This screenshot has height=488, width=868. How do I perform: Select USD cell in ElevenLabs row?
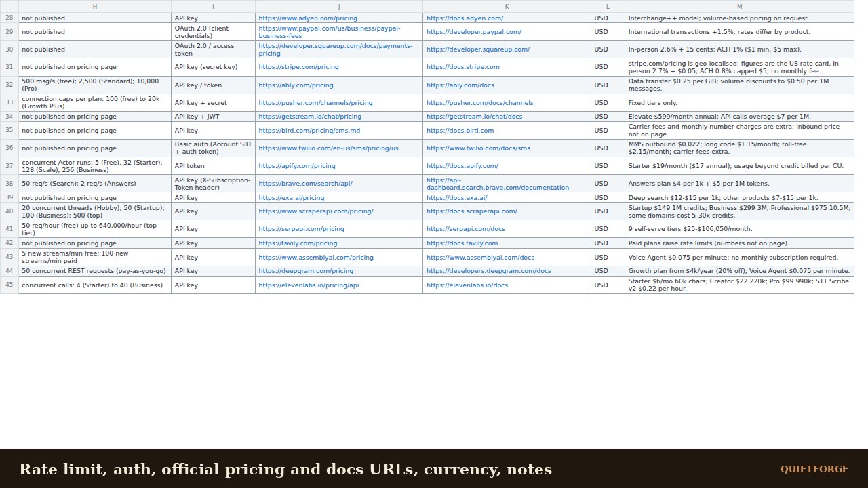click(x=608, y=285)
